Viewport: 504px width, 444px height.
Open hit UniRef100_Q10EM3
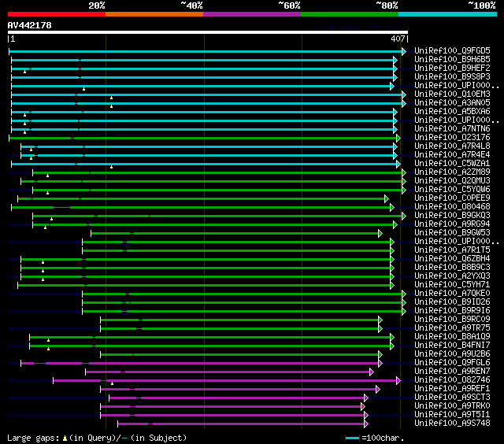coord(452,94)
